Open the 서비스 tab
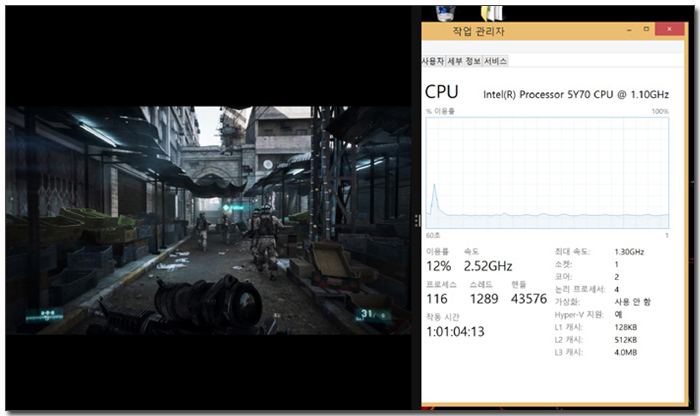The image size is (700, 416). click(496, 61)
